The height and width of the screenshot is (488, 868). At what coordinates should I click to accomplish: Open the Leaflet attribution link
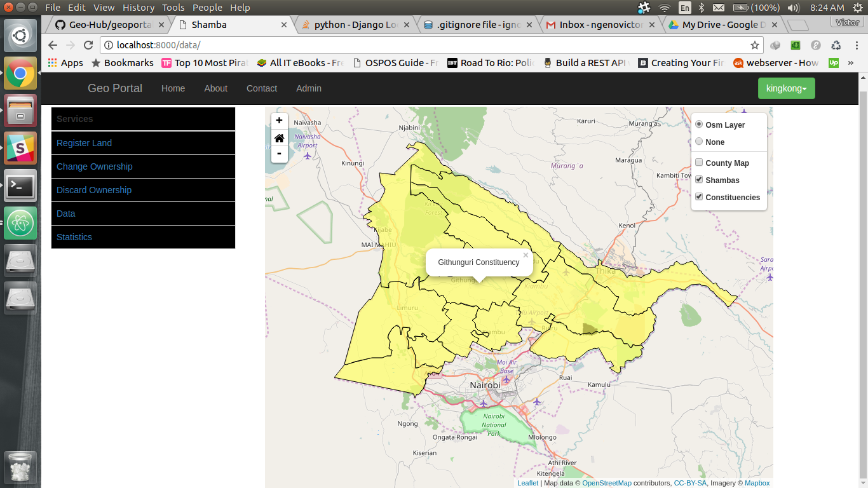pyautogui.click(x=527, y=484)
